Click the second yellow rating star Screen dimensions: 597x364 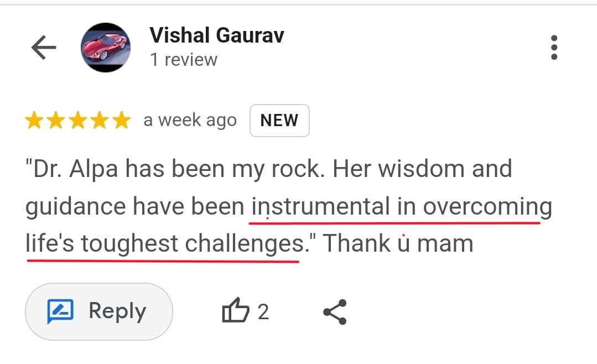pyautogui.click(x=56, y=121)
